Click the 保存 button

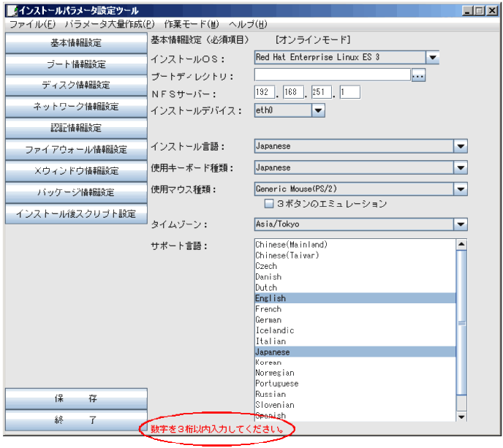76,398
